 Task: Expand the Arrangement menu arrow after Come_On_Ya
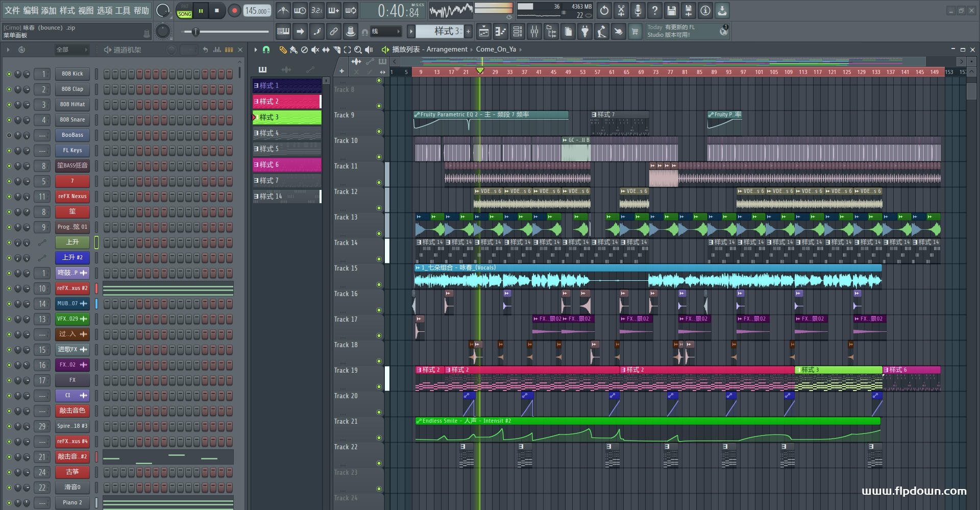[521, 50]
